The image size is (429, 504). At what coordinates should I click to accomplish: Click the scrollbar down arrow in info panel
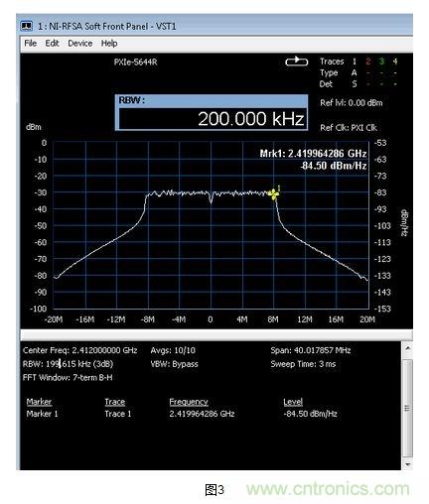coord(408,464)
